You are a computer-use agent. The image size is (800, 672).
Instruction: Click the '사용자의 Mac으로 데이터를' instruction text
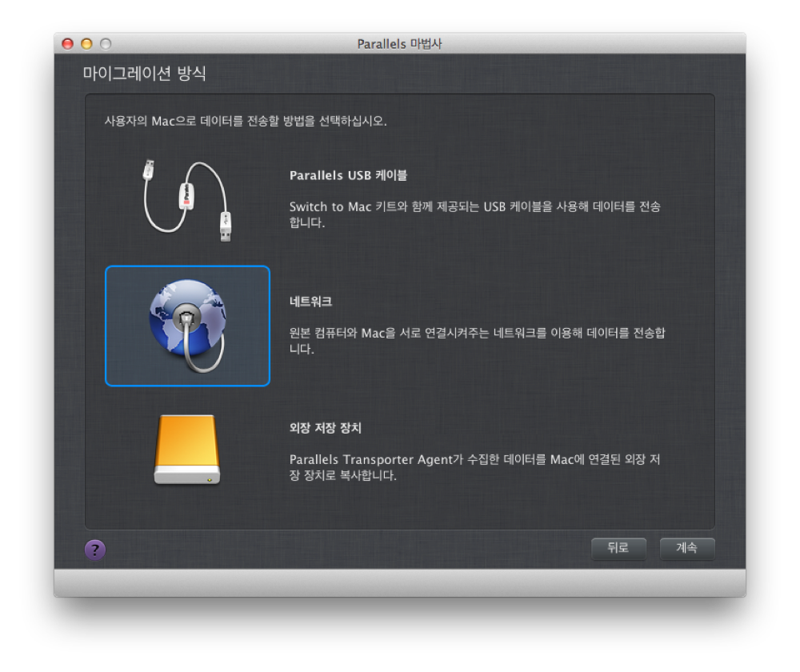point(246,121)
